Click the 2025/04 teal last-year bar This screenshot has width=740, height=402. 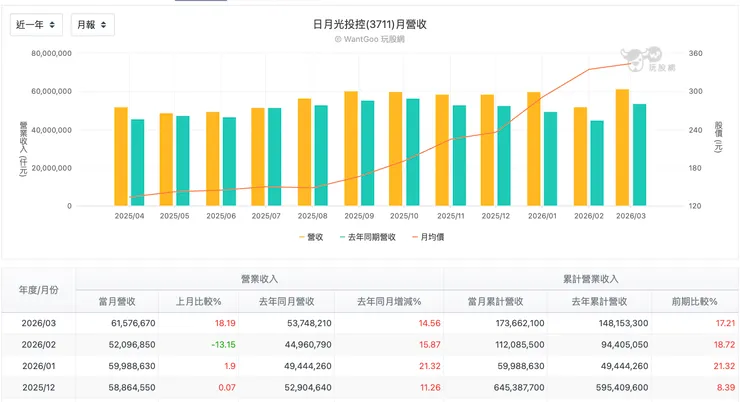tap(138, 162)
